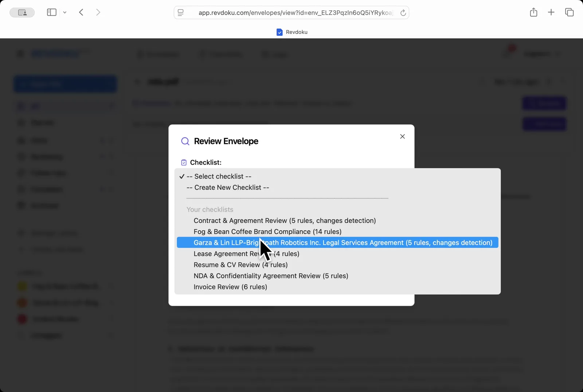Toggle the Safari sidebar icon
Screen dimensions: 583x392
click(51, 12)
